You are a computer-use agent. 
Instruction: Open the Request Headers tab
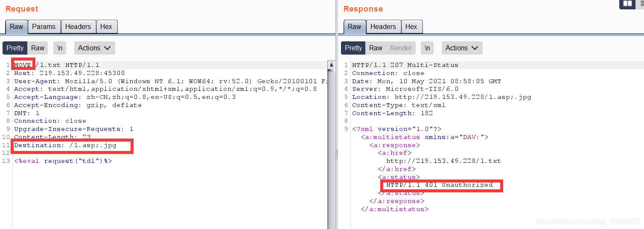pyautogui.click(x=78, y=26)
